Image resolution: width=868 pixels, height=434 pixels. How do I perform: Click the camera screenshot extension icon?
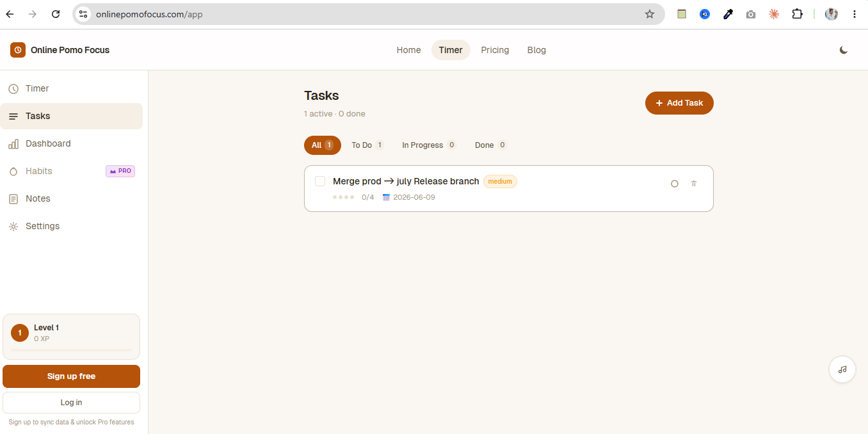coord(751,14)
